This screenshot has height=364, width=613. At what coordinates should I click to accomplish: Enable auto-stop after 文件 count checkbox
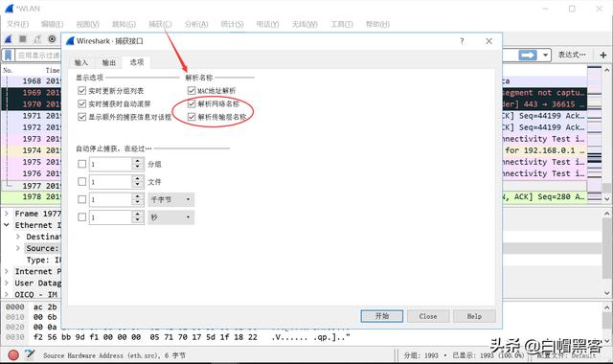click(x=81, y=181)
